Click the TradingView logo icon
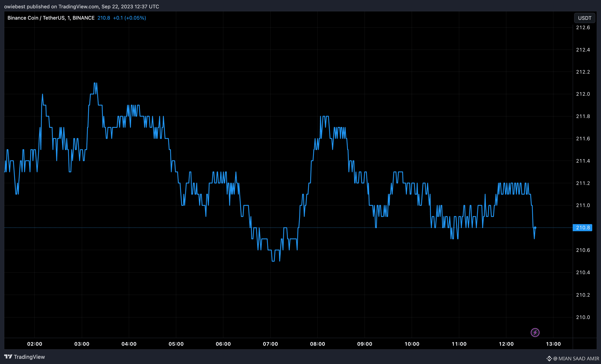This screenshot has height=364, width=601. coord(8,357)
